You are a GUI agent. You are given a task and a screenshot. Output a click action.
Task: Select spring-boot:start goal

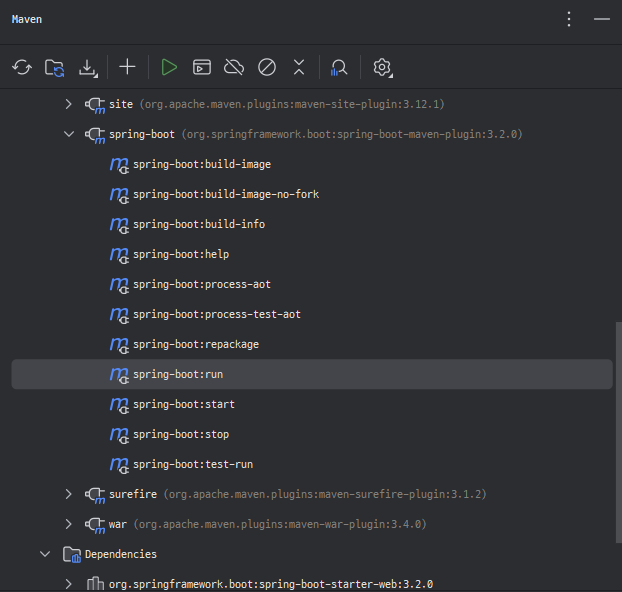click(x=184, y=404)
